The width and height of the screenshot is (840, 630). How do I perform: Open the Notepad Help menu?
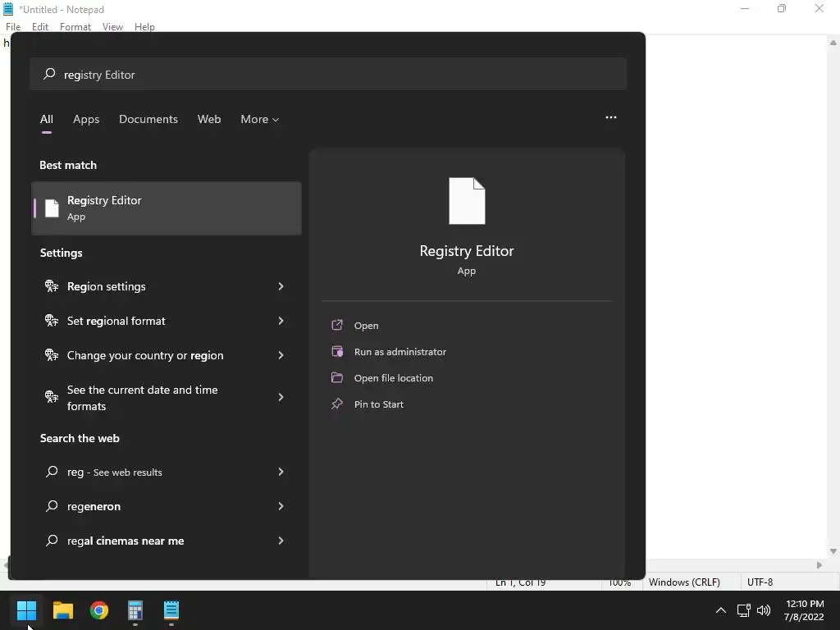144,27
